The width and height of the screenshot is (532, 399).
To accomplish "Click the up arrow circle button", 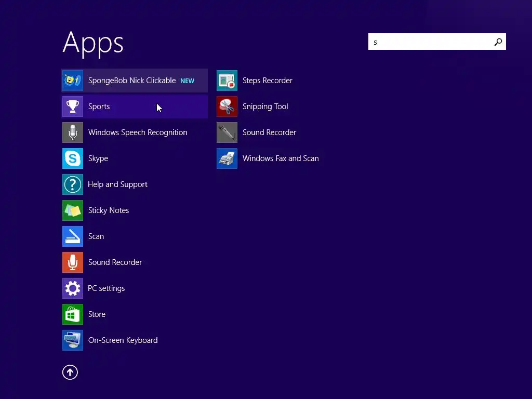I will click(70, 372).
